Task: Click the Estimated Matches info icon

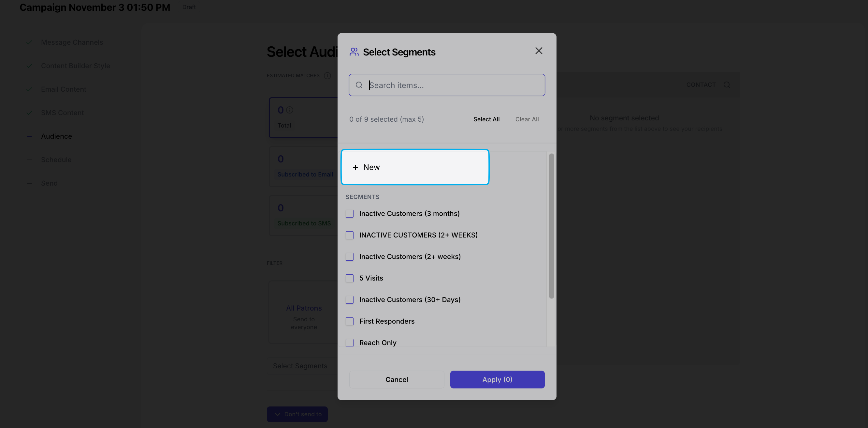Action: (327, 76)
